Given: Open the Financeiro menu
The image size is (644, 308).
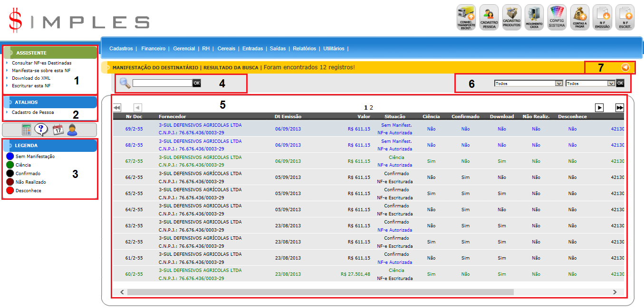Looking at the screenshot, I should click(x=153, y=48).
